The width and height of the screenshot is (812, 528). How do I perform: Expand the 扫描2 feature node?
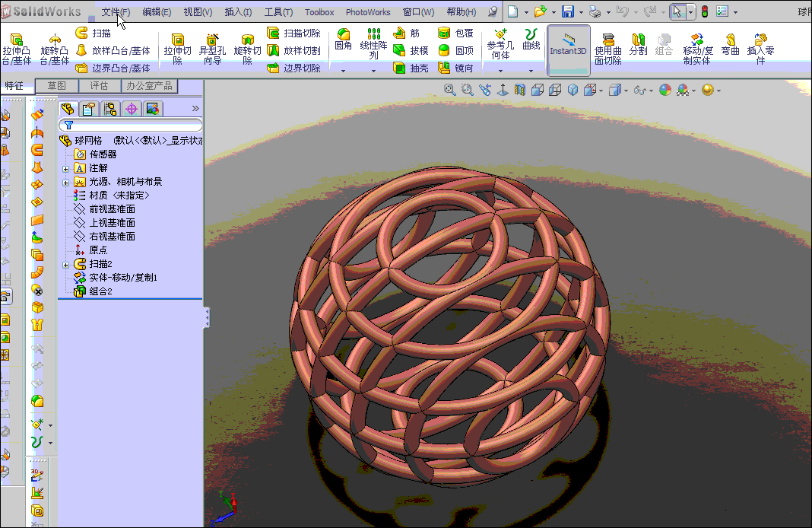[x=66, y=265]
